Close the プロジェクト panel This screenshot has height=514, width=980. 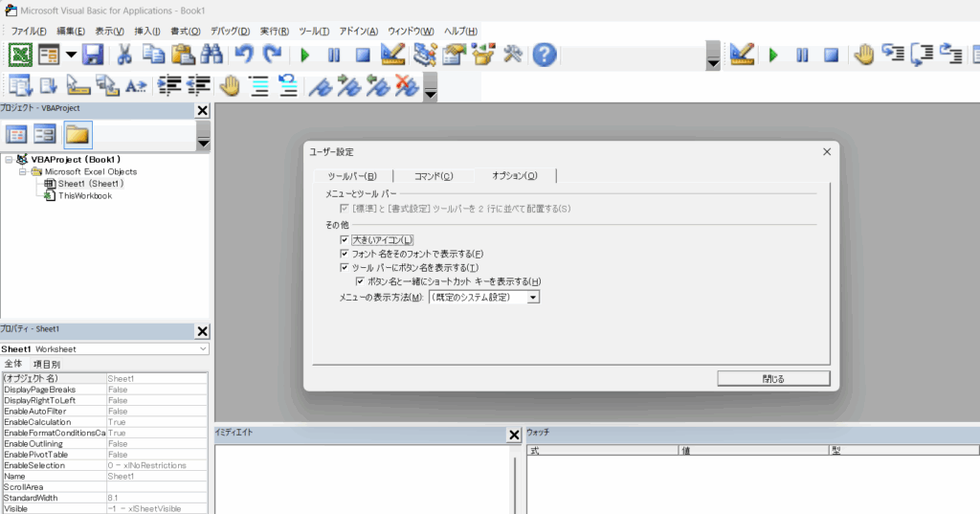point(203,111)
